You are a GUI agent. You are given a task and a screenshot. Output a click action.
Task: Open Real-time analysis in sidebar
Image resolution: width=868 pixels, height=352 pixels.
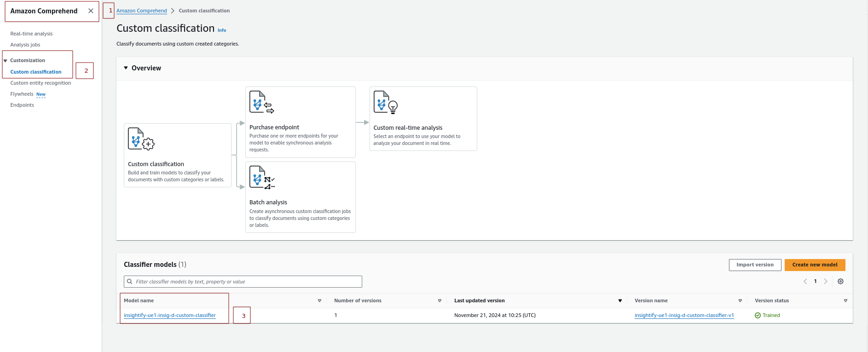click(x=31, y=34)
